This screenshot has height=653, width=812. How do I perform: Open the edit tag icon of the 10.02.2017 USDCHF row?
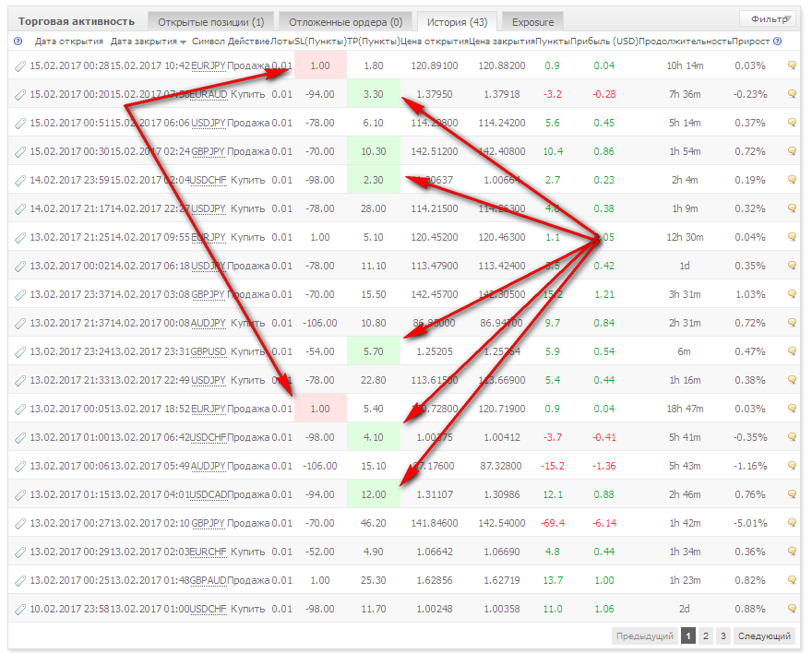click(x=20, y=609)
